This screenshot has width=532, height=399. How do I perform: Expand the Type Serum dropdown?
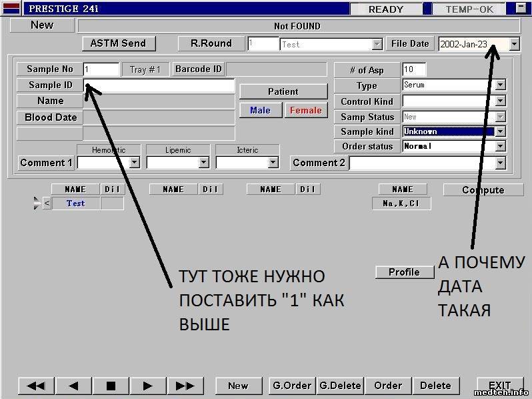click(x=500, y=85)
